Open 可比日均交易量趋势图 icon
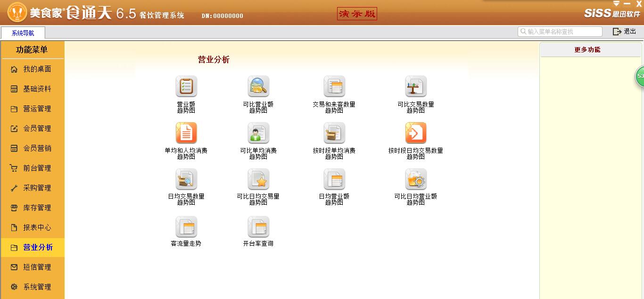The height and width of the screenshot is (299, 644). [x=258, y=179]
